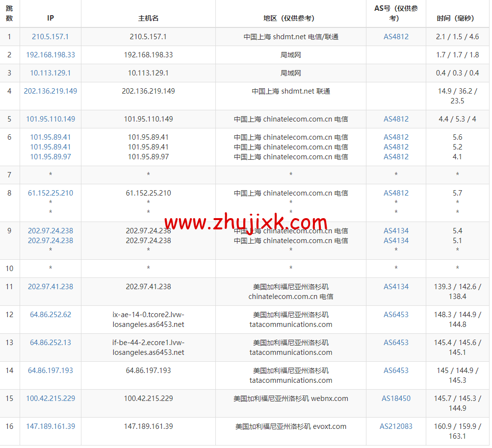
Task: Click 202.136.219.149 IP link in hop 4
Action: [50, 91]
